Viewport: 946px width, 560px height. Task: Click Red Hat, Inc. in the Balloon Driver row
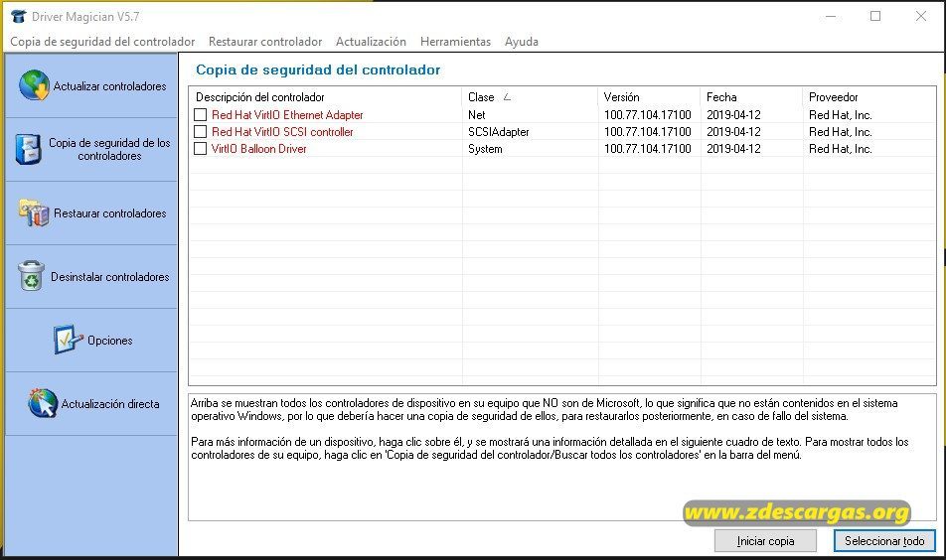point(841,148)
